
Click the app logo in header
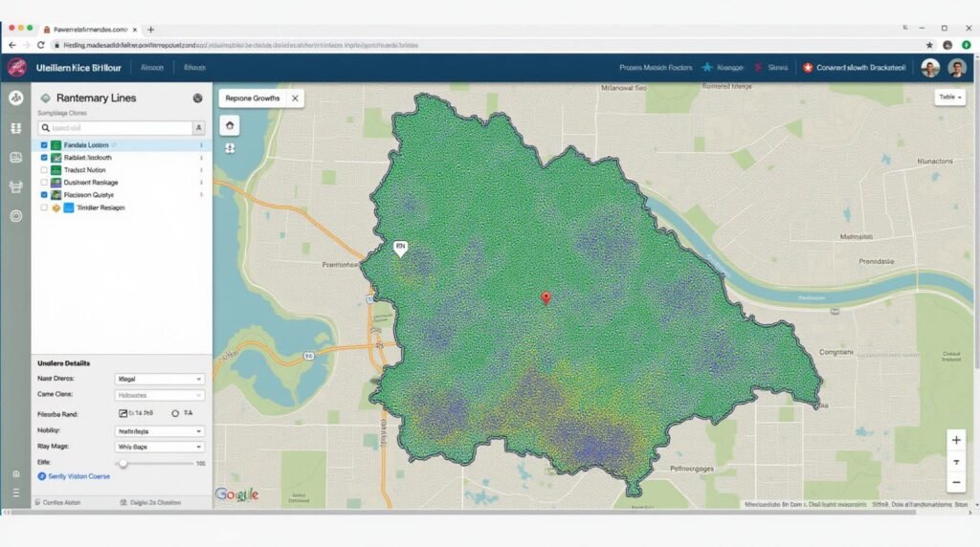point(17,67)
